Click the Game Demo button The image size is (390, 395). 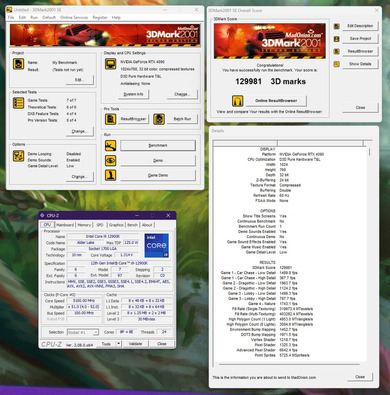click(x=158, y=175)
